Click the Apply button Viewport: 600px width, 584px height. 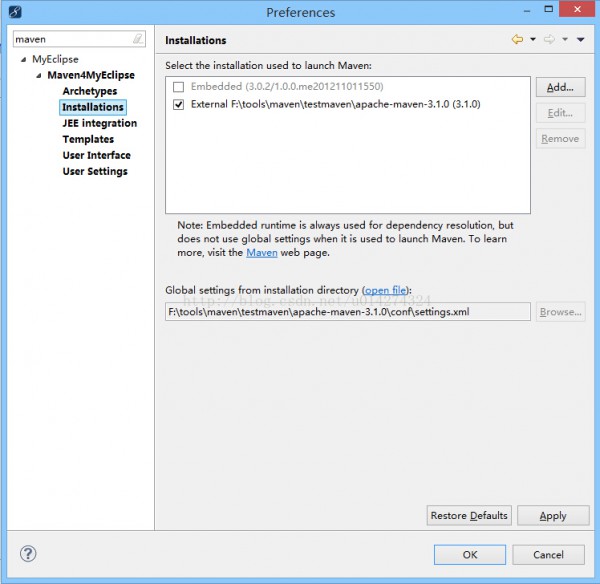pyautogui.click(x=553, y=515)
